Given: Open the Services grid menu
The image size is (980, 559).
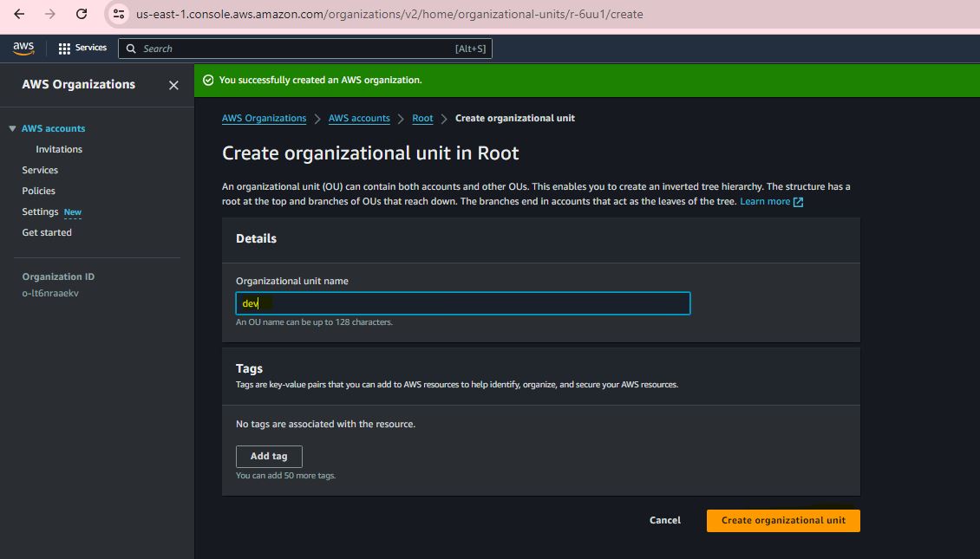Looking at the screenshot, I should [82, 49].
